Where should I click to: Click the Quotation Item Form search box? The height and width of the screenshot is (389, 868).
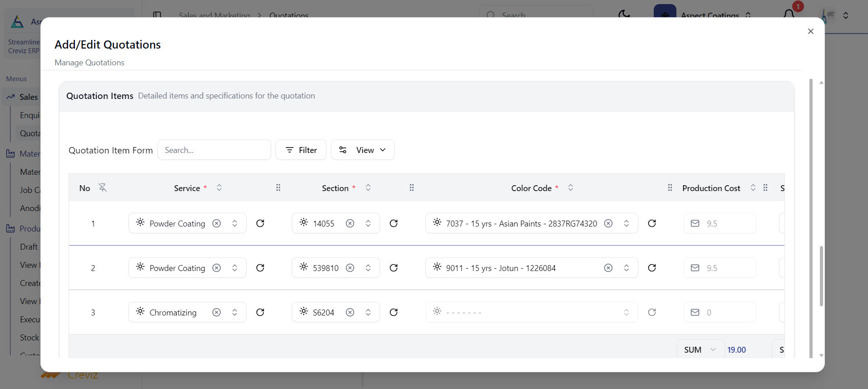click(x=214, y=150)
